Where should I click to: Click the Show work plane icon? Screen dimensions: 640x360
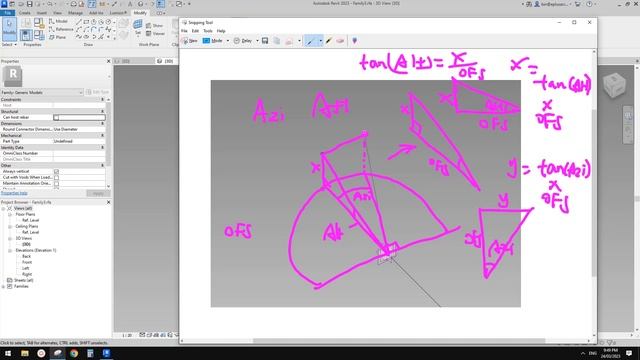[x=155, y=25]
